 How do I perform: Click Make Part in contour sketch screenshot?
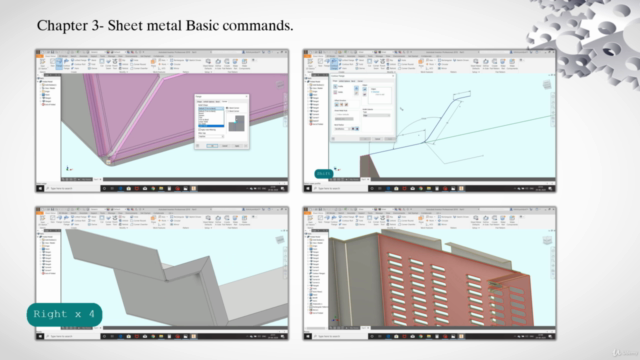pyautogui.click(x=503, y=63)
